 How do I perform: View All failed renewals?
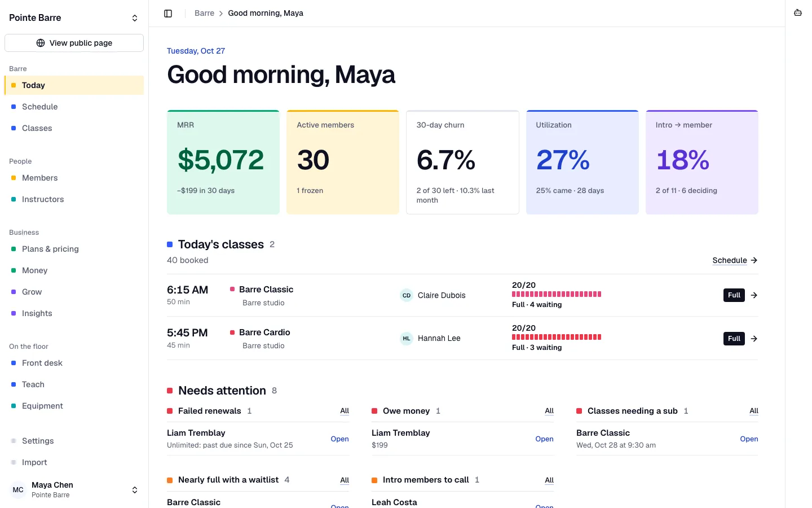point(345,411)
